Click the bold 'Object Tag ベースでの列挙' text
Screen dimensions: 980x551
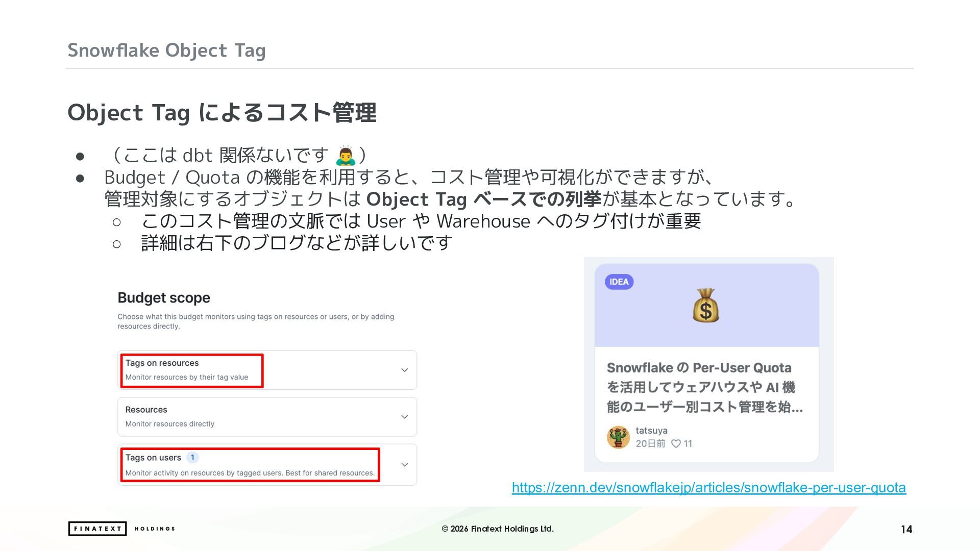click(484, 199)
